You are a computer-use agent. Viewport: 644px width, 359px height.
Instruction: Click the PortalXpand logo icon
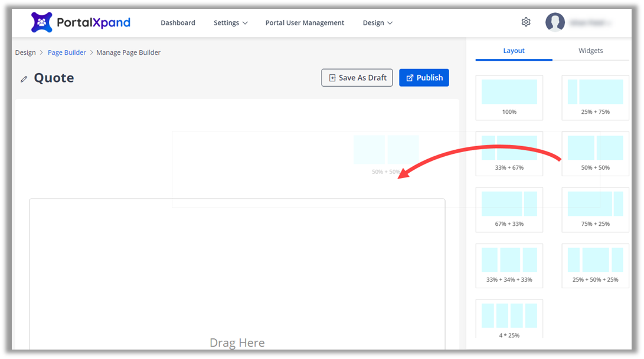(41, 22)
